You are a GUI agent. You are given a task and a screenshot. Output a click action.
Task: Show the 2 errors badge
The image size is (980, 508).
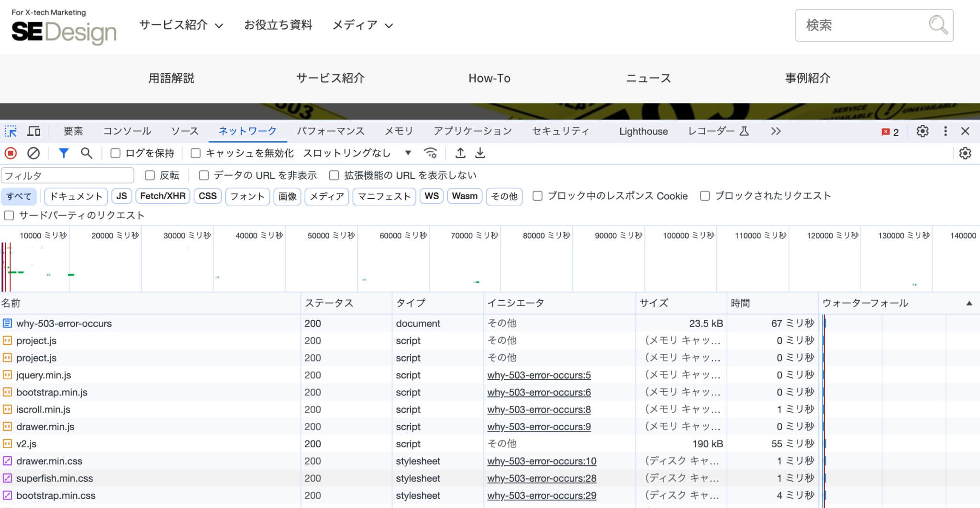[890, 132]
